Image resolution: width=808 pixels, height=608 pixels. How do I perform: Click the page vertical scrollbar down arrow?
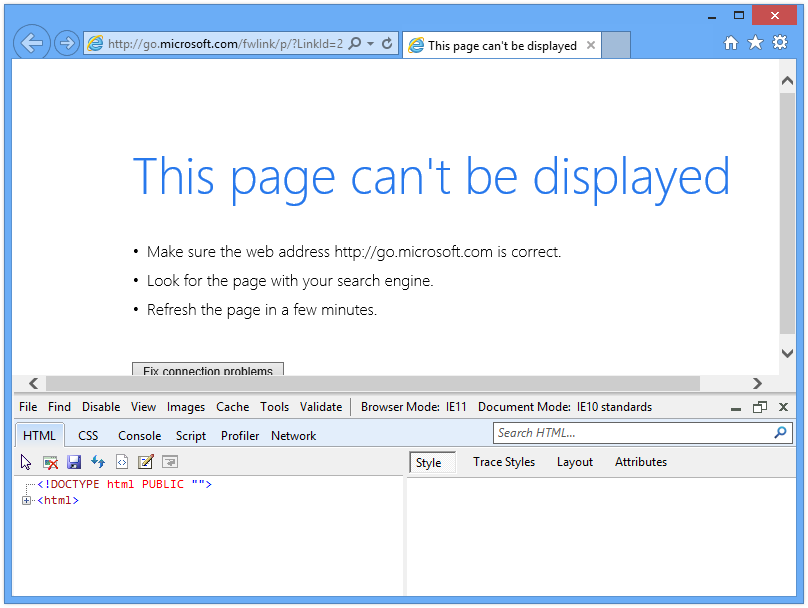coord(787,353)
